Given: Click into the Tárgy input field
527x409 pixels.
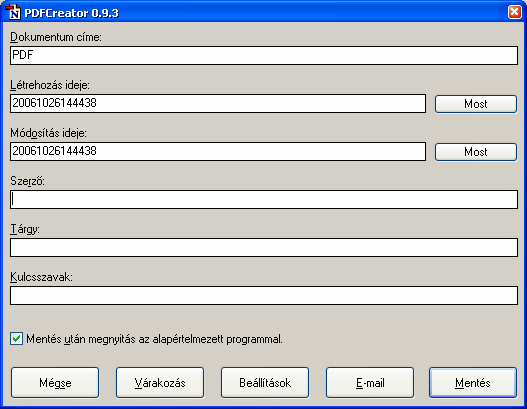Looking at the screenshot, I should (264, 248).
